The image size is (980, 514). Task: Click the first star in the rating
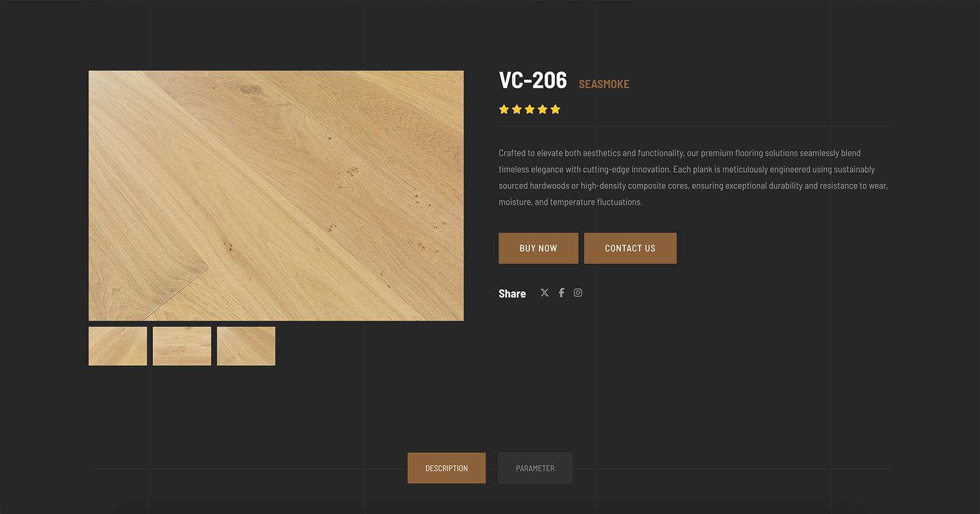click(x=504, y=110)
